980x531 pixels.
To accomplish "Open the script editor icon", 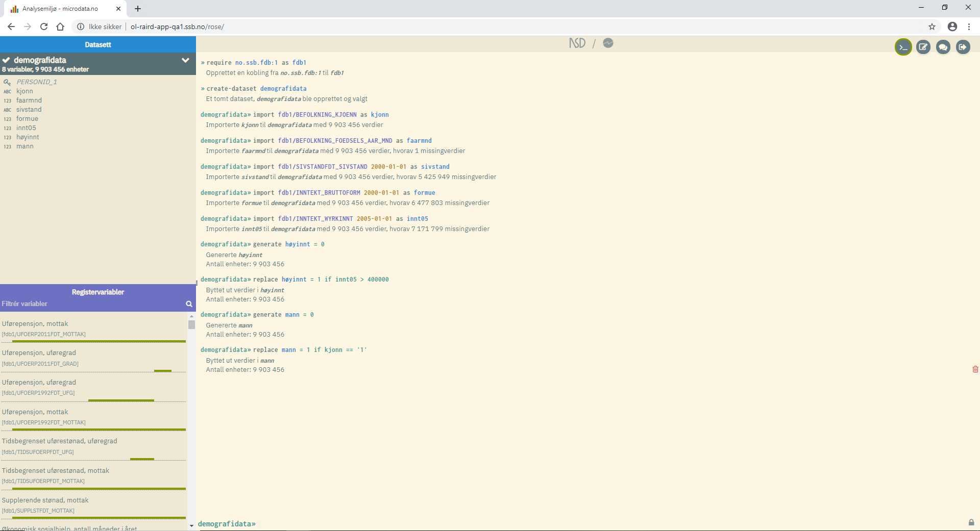I will coord(923,47).
